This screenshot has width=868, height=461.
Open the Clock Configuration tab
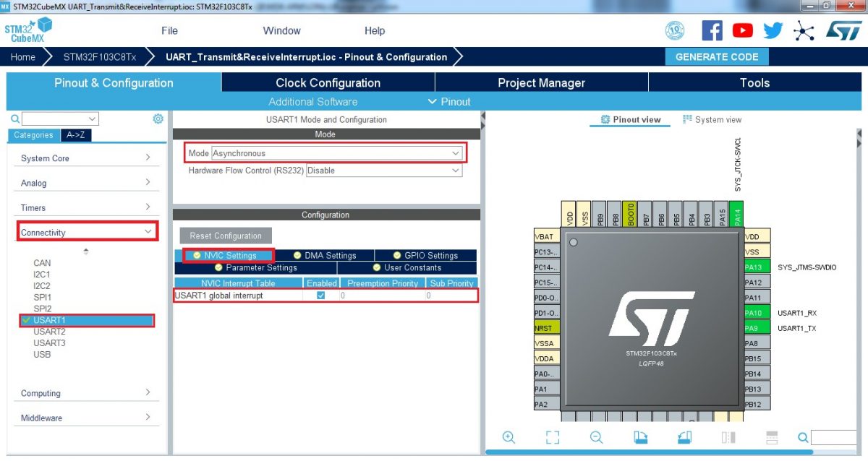click(x=328, y=83)
